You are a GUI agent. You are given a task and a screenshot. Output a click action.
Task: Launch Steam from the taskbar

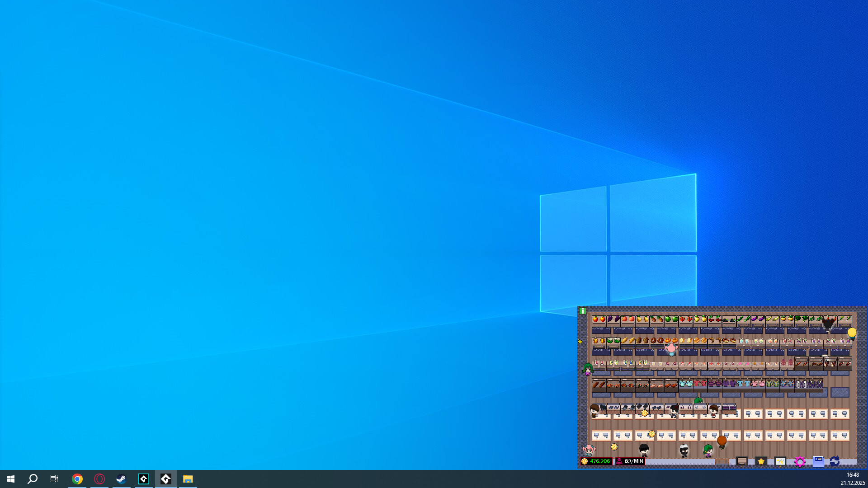[121, 479]
